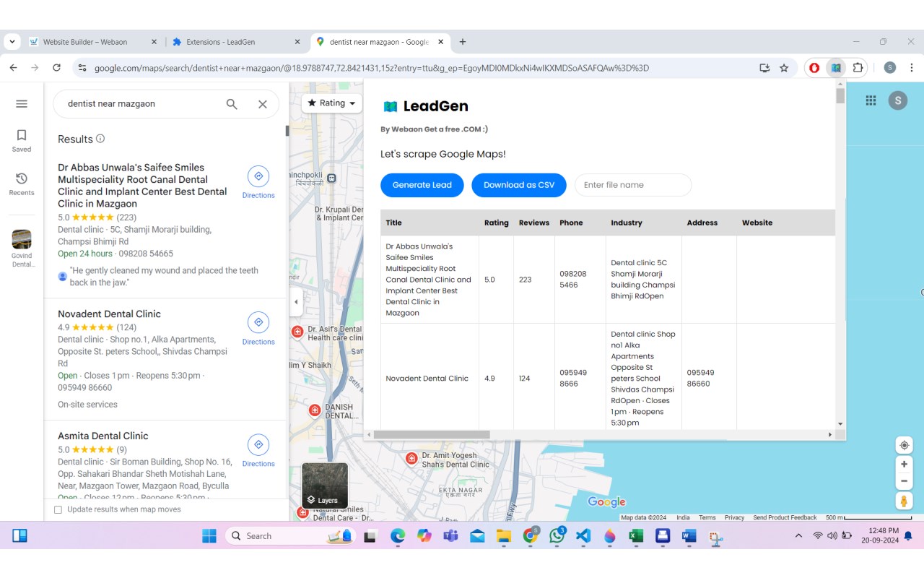924x578 pixels.
Task: Click the Street View pegman icon
Action: click(904, 501)
